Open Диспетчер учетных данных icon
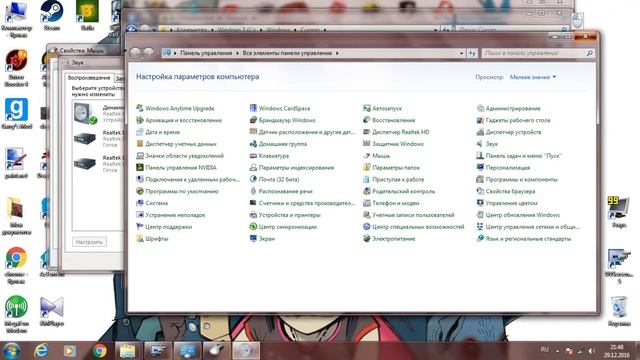This screenshot has height=360, width=640. point(140,144)
